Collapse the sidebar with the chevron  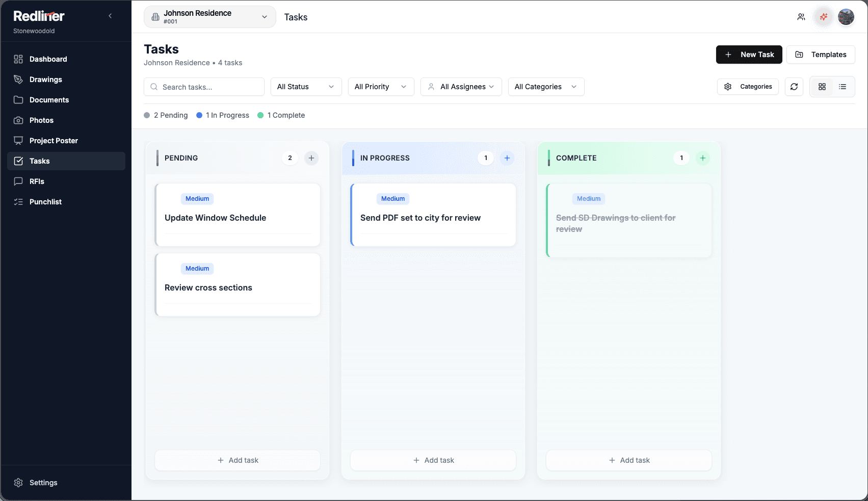[110, 16]
